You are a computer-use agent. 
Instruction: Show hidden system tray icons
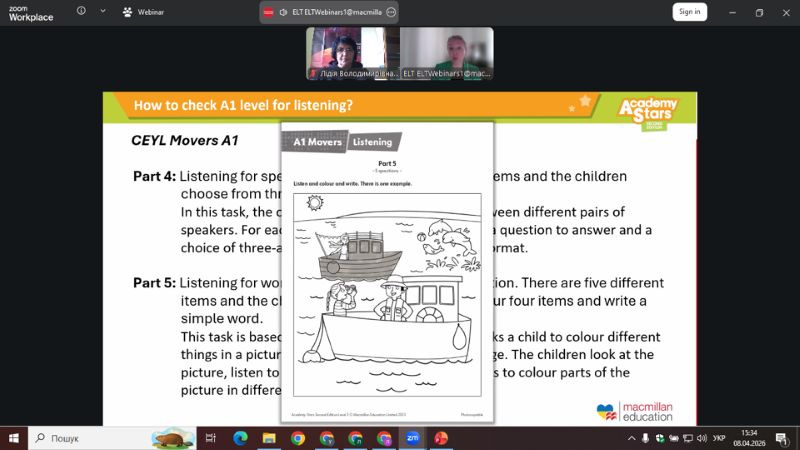(631, 438)
